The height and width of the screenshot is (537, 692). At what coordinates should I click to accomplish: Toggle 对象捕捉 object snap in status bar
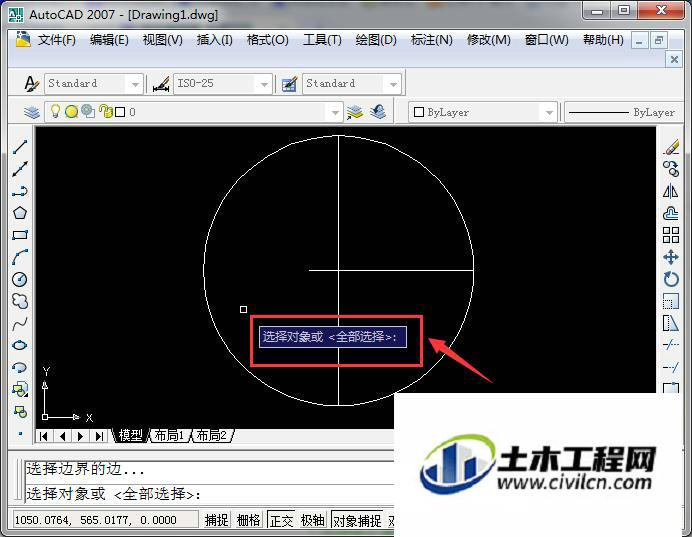click(x=357, y=521)
